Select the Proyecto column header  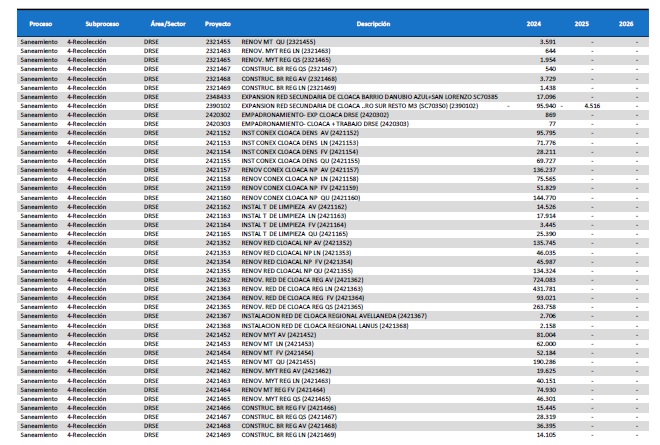click(x=219, y=22)
